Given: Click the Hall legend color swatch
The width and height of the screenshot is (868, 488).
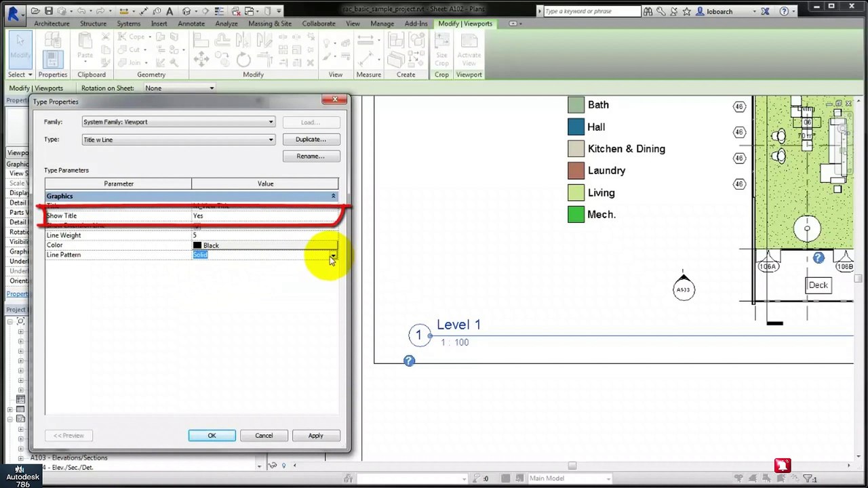Looking at the screenshot, I should click(x=576, y=127).
